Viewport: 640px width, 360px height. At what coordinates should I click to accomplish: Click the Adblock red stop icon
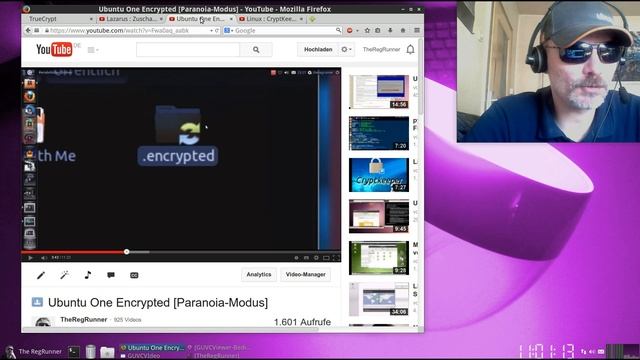(x=349, y=30)
